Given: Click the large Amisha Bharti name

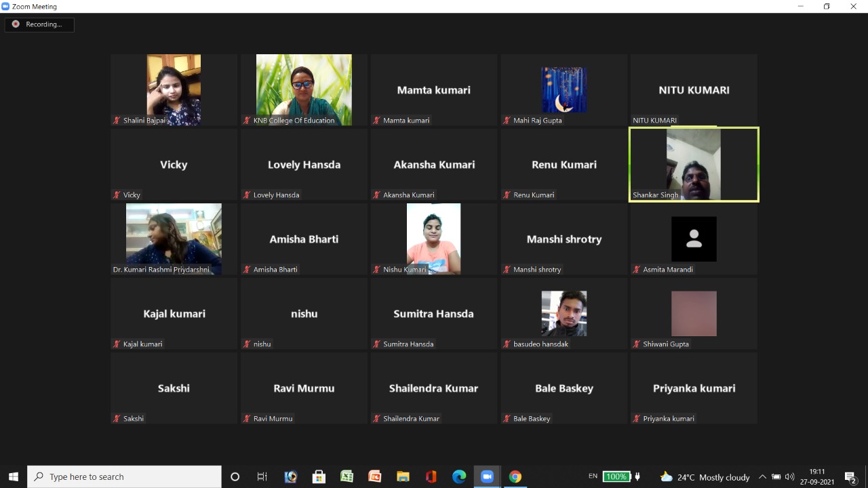Looking at the screenshot, I should click(304, 239).
